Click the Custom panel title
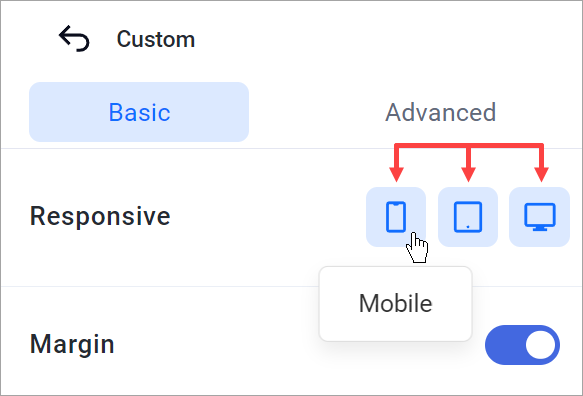583x396 pixels. click(x=156, y=39)
